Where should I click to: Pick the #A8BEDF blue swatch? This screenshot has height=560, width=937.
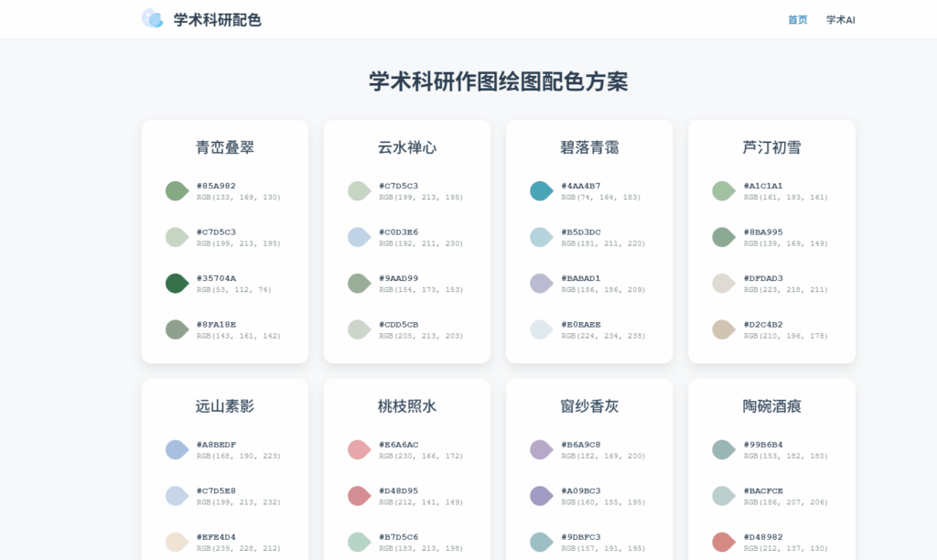tap(177, 449)
